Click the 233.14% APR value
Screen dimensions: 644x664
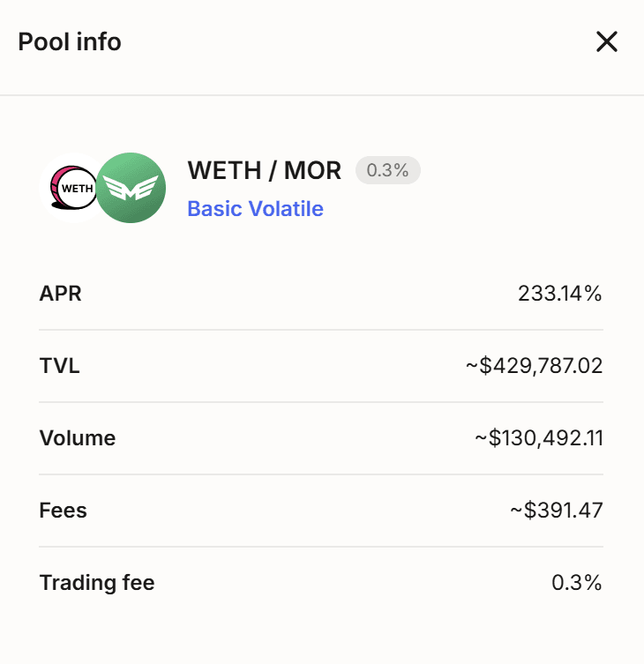click(x=560, y=294)
